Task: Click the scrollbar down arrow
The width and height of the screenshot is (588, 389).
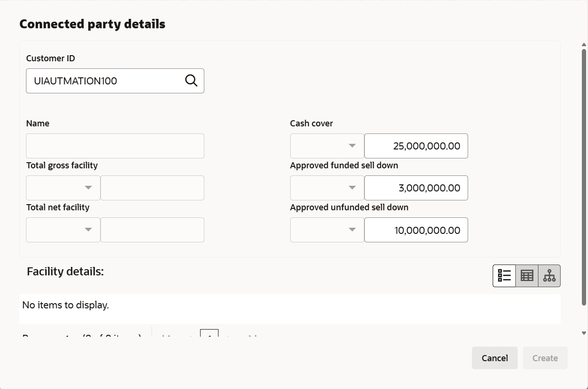Action: (584, 333)
